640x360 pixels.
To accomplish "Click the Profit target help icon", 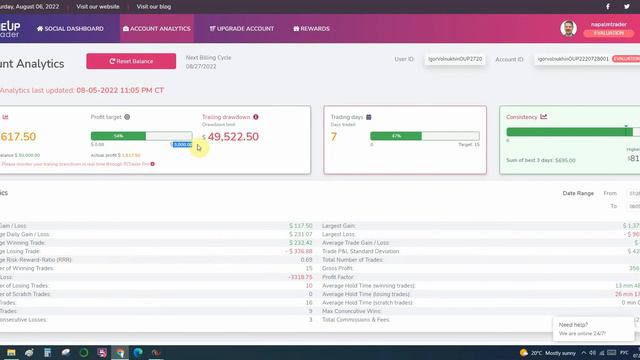I will click(x=127, y=117).
